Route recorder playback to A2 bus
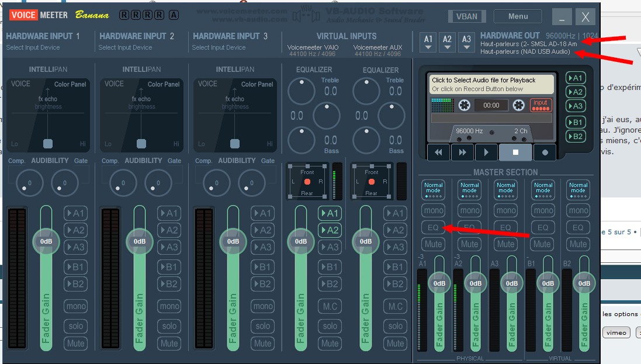Viewport: 641px width, 364px height. (576, 92)
